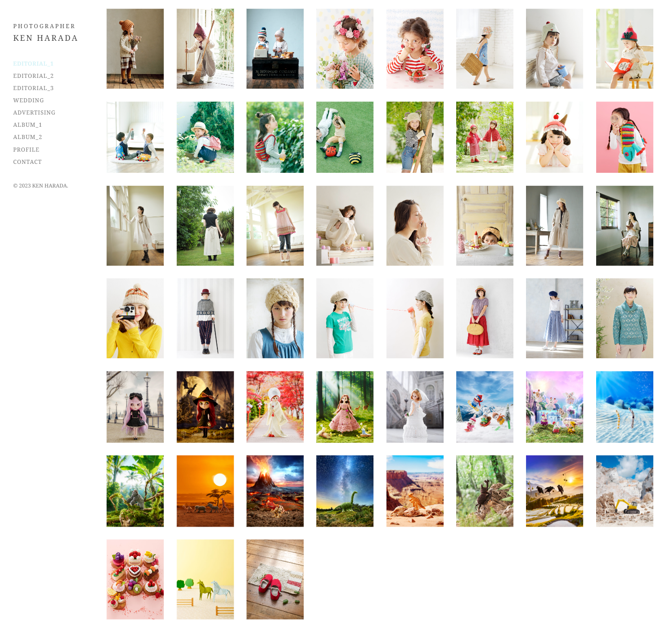Go to EDITORIAL_3 page
Viewport: 672px width, 624px height.
[33, 88]
